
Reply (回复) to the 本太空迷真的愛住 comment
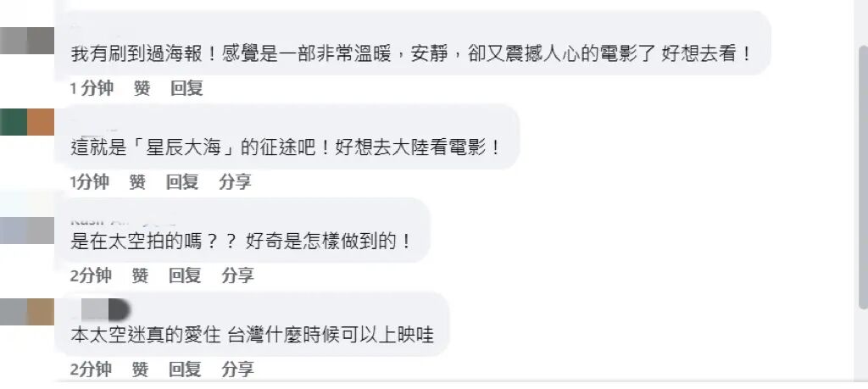coord(185,369)
